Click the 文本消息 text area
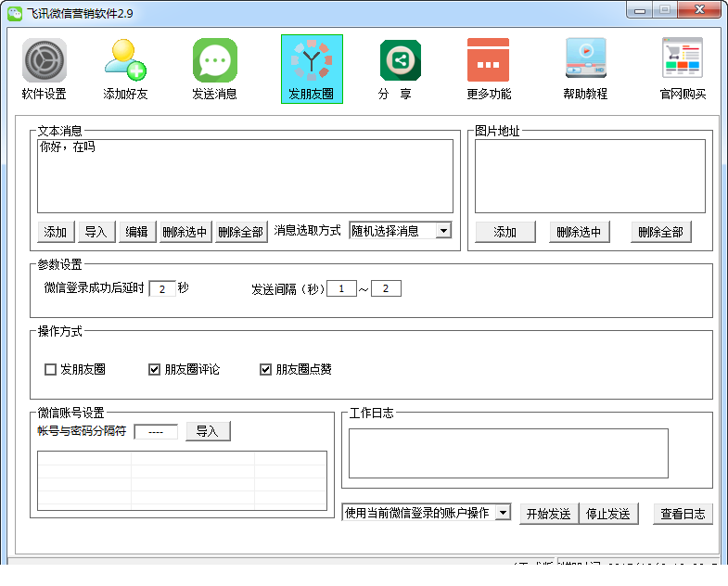The image size is (728, 586). 245,176
